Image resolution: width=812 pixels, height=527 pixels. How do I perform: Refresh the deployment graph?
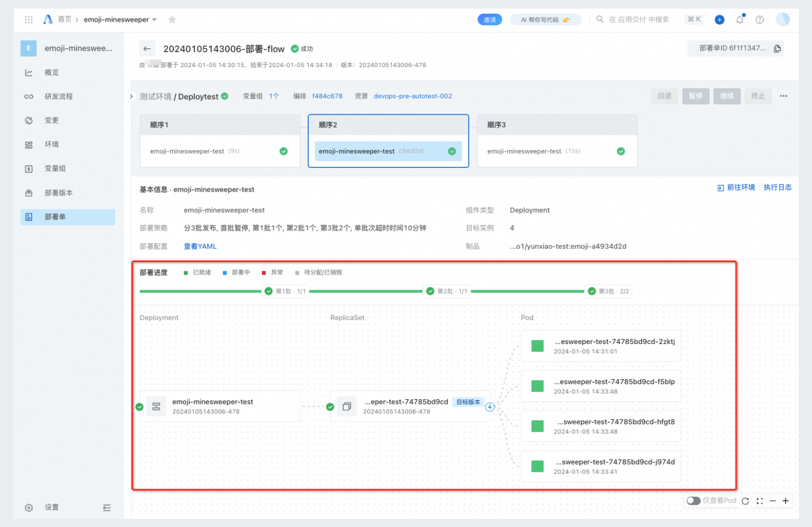(745, 501)
